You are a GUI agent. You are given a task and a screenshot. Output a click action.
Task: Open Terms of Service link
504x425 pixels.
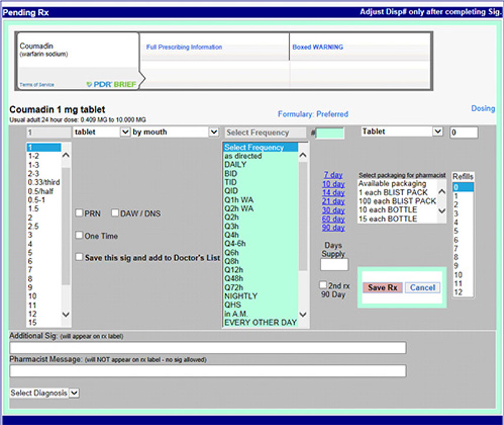coord(37,84)
